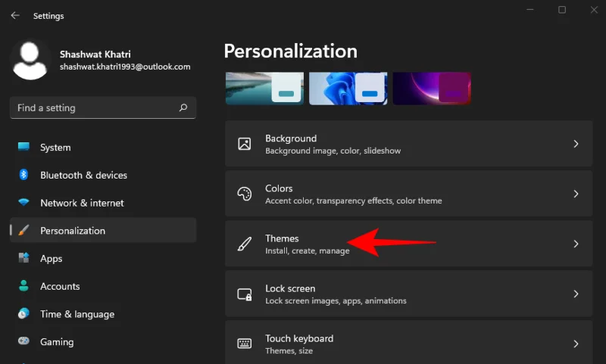
Task: Expand Colors settings chevron
Action: coord(576,194)
